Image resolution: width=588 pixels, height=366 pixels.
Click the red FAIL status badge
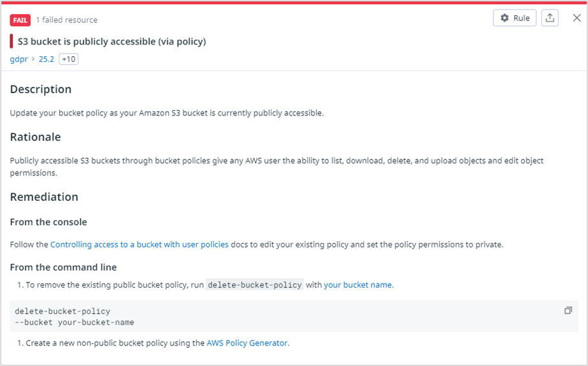click(20, 20)
